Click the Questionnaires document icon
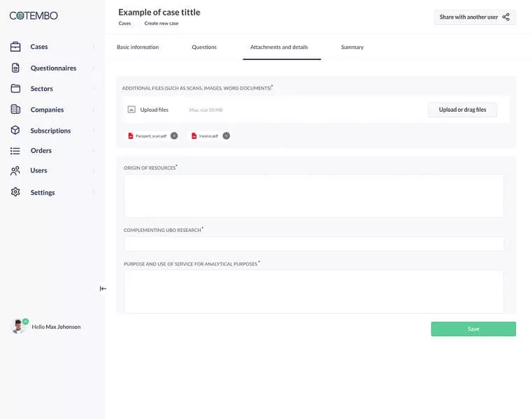This screenshot has height=419, width=532. tap(15, 68)
